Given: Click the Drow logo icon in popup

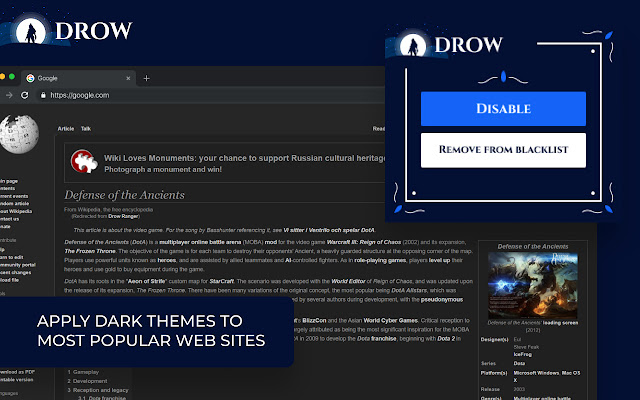Looking at the screenshot, I should coord(413,45).
